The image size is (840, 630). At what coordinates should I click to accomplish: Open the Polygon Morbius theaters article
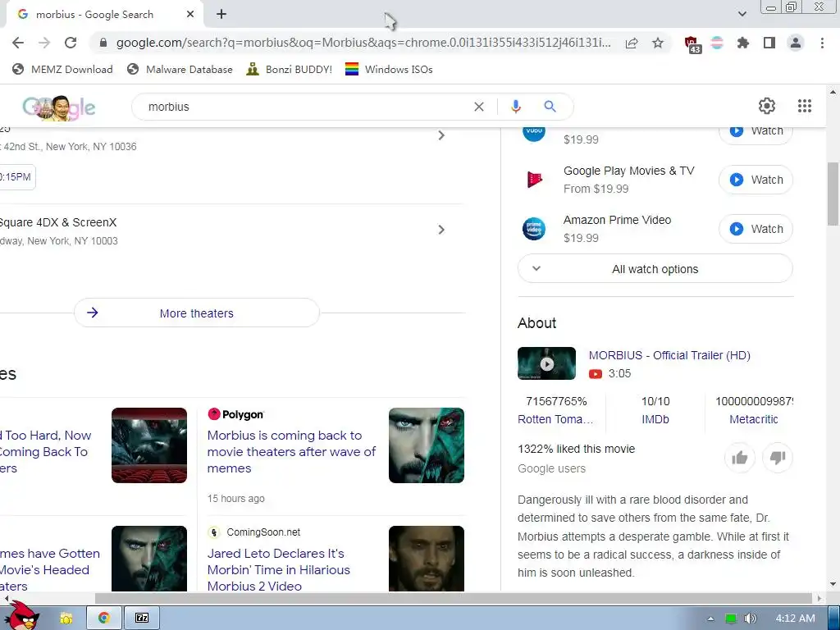click(291, 452)
